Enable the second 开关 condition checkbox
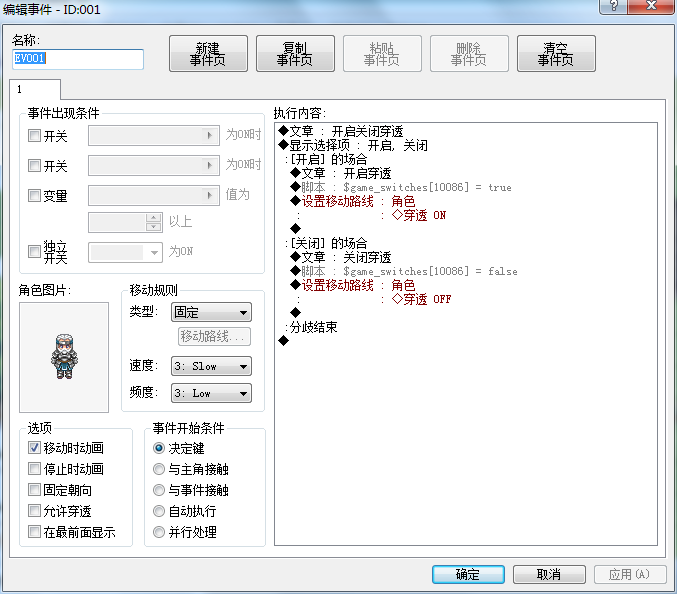The image size is (677, 594). click(34, 165)
